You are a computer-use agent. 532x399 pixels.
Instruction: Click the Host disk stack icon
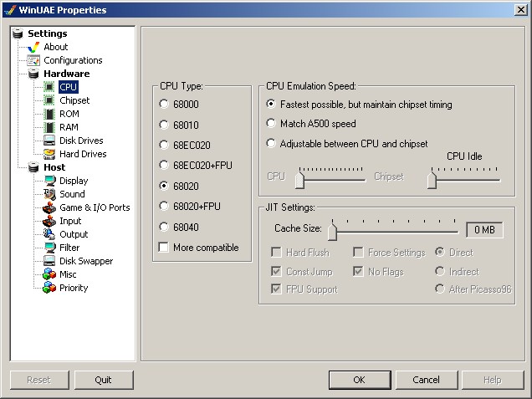click(33, 167)
